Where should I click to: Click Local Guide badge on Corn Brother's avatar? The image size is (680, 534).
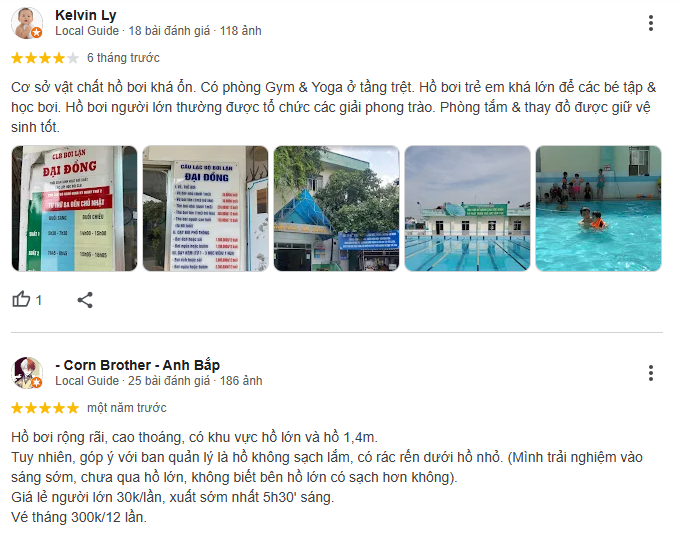(37, 383)
